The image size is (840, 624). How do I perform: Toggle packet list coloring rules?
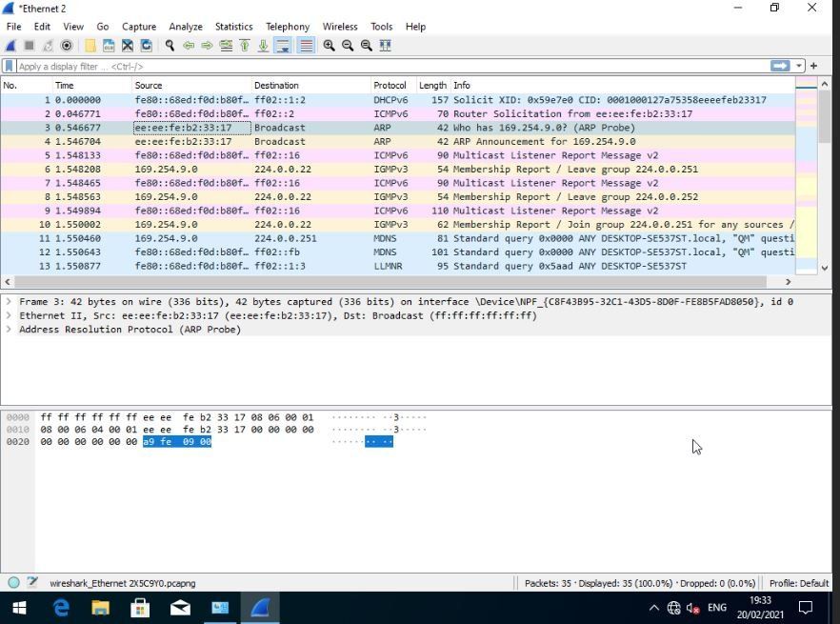point(306,46)
